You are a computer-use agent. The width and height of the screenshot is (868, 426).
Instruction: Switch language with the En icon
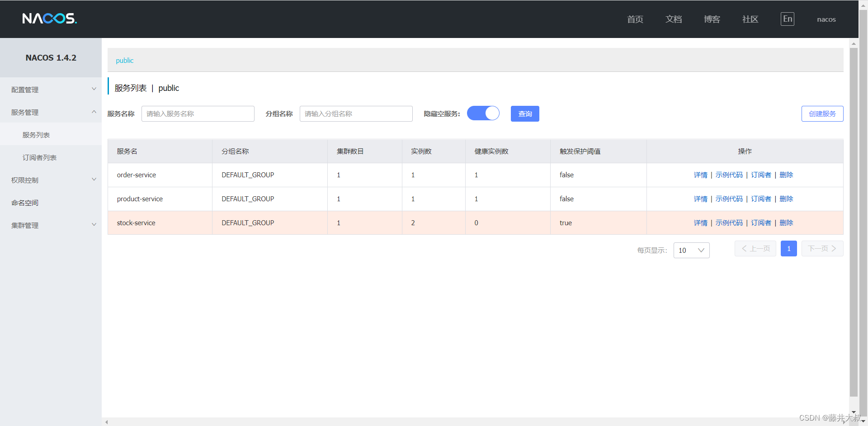(788, 19)
